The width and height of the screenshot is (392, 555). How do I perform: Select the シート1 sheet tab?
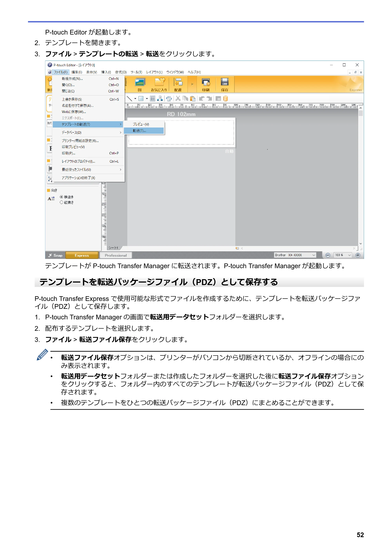tap(113, 248)
